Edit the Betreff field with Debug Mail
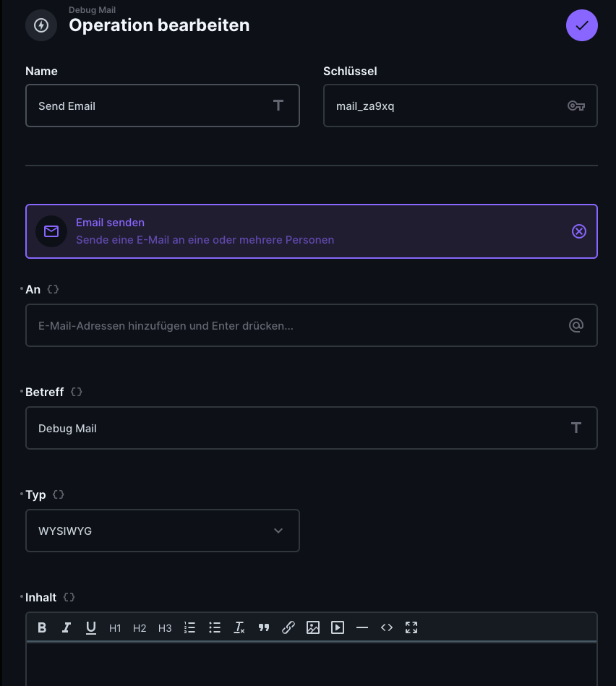The height and width of the screenshot is (686, 616). [x=312, y=428]
